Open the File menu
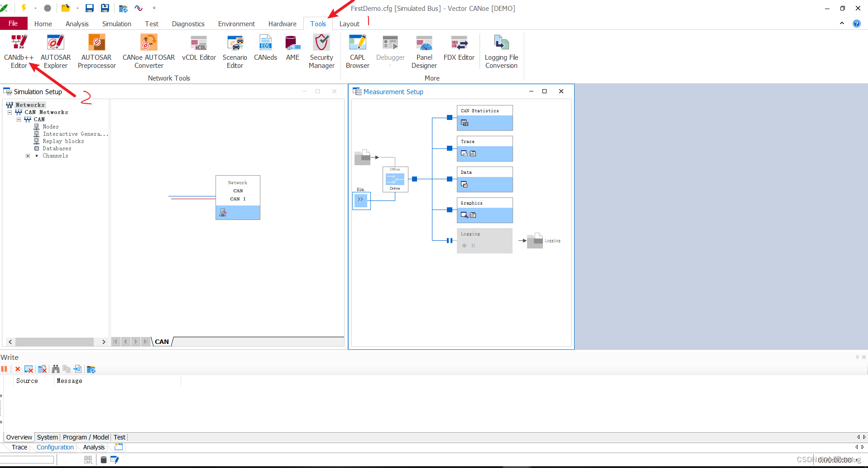The height and width of the screenshot is (468, 868). point(13,24)
